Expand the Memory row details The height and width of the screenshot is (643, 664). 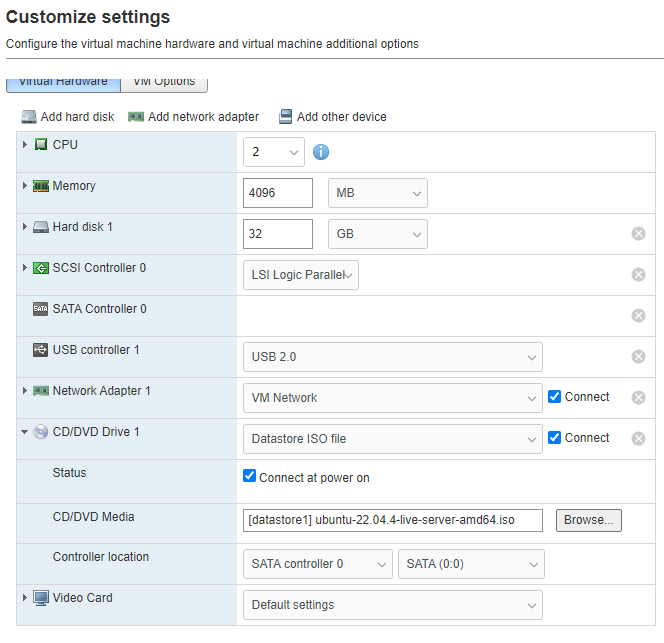click(x=25, y=186)
